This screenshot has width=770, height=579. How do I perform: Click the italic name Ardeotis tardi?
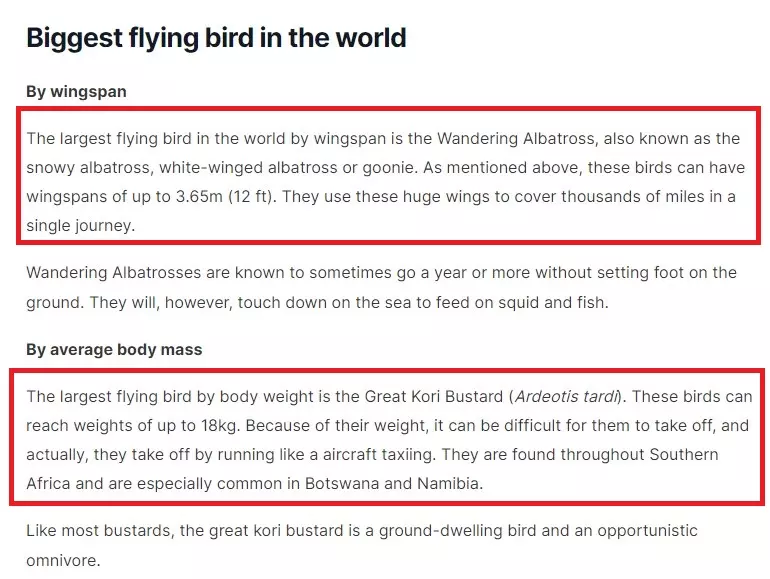click(567, 396)
